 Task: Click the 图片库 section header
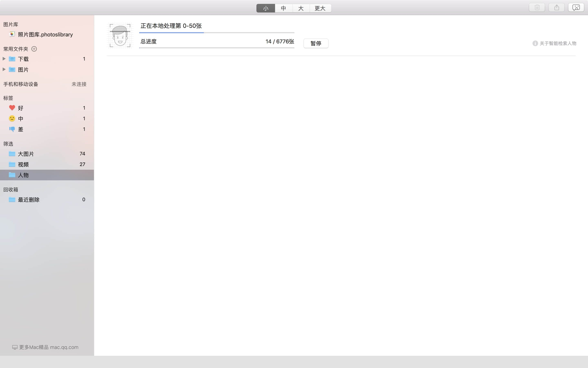click(11, 24)
